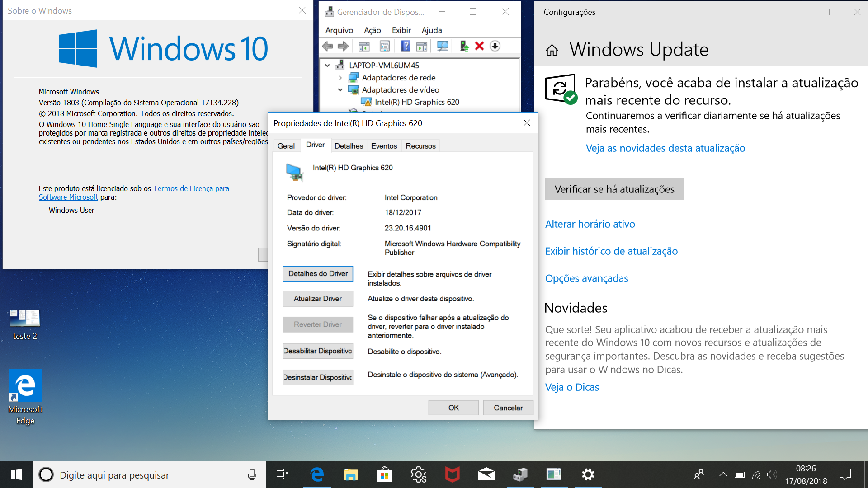Collapse Adaptadores de vídeo node
868x488 pixels.
coord(340,90)
